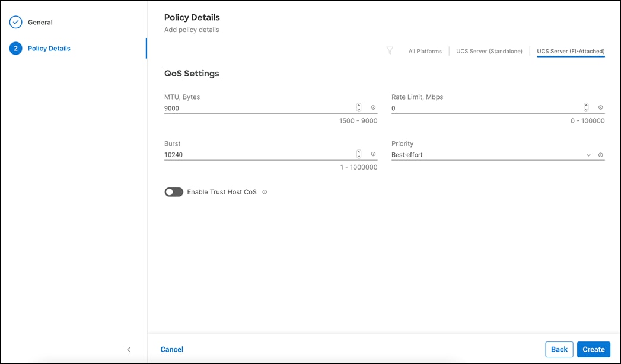The width and height of the screenshot is (621, 364).
Task: Click the filter icon above platform tabs
Action: click(x=390, y=50)
